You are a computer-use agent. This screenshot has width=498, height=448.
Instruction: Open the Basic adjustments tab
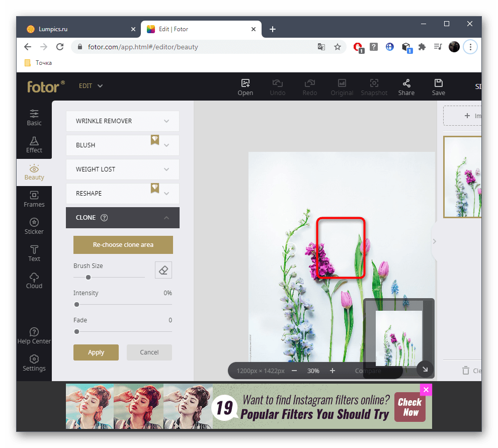tap(34, 117)
